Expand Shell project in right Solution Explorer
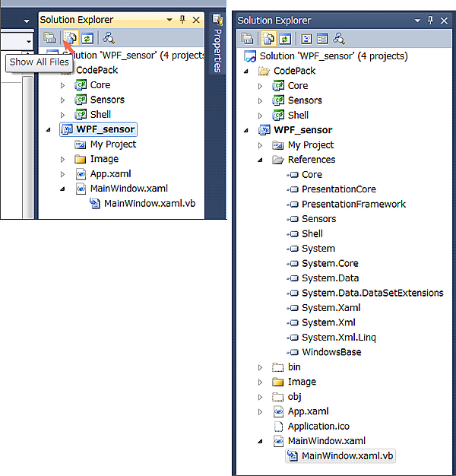The image size is (456, 476). point(261,116)
